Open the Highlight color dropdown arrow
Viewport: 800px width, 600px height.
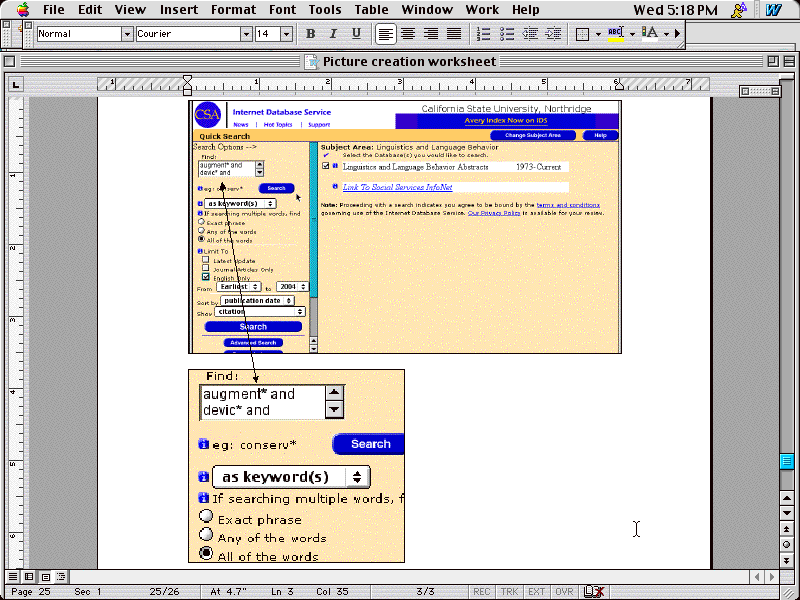[632, 34]
